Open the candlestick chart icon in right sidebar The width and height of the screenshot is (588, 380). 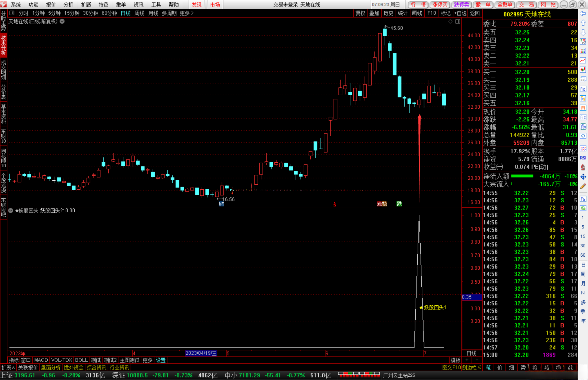[583, 70]
